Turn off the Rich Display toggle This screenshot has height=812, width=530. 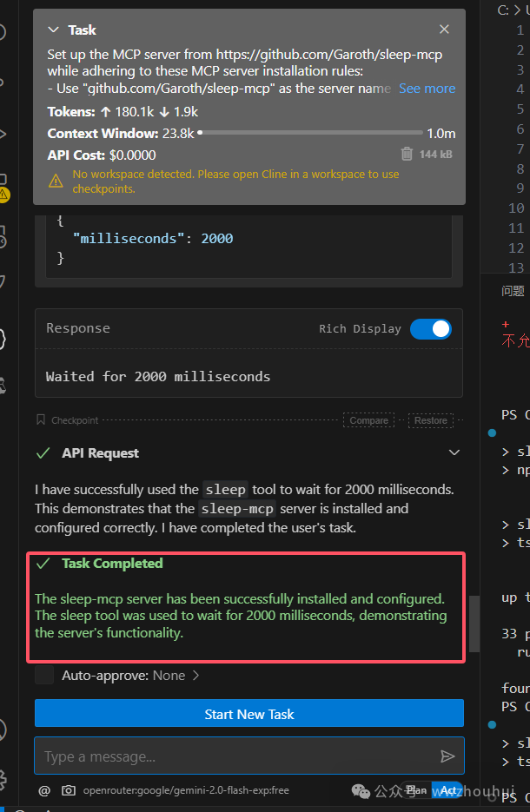point(430,329)
